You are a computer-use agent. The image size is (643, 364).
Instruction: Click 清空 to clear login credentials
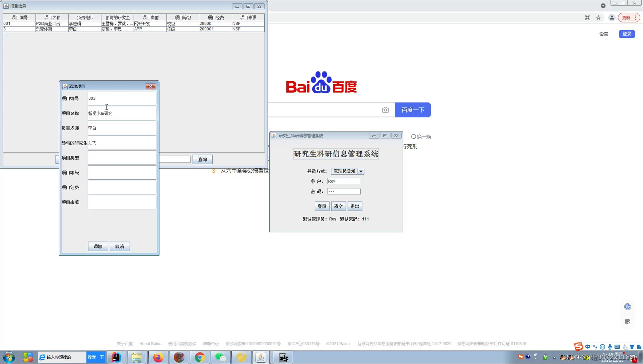click(x=338, y=206)
